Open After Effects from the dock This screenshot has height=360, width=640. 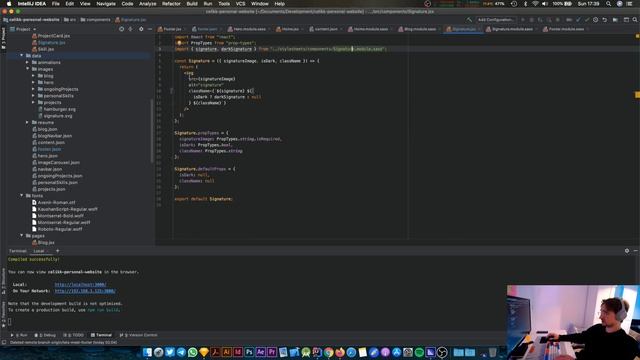coord(260,352)
